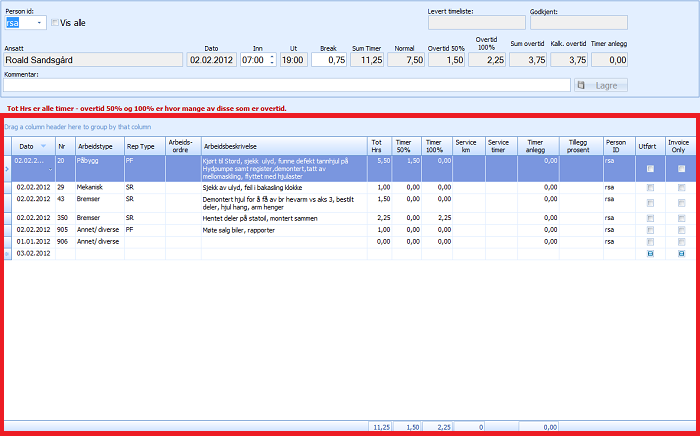Click the Tot Hrs column header
The width and height of the screenshot is (700, 436).
[376, 146]
